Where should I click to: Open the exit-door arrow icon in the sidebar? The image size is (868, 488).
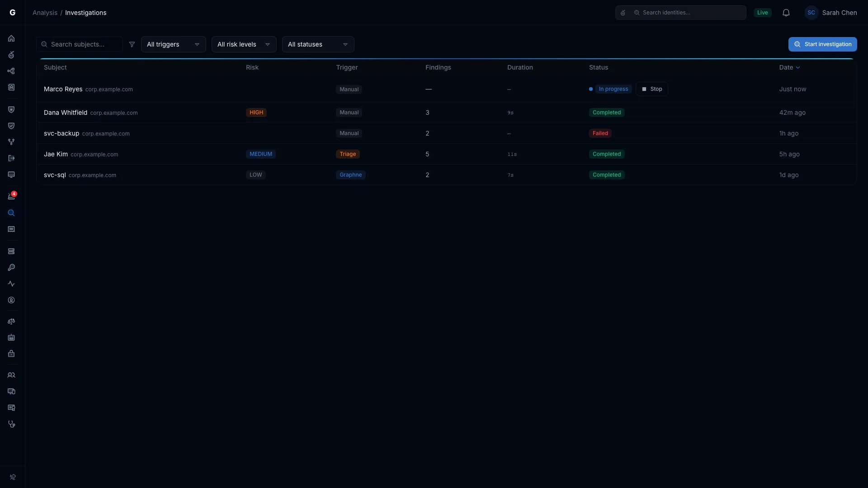11,158
